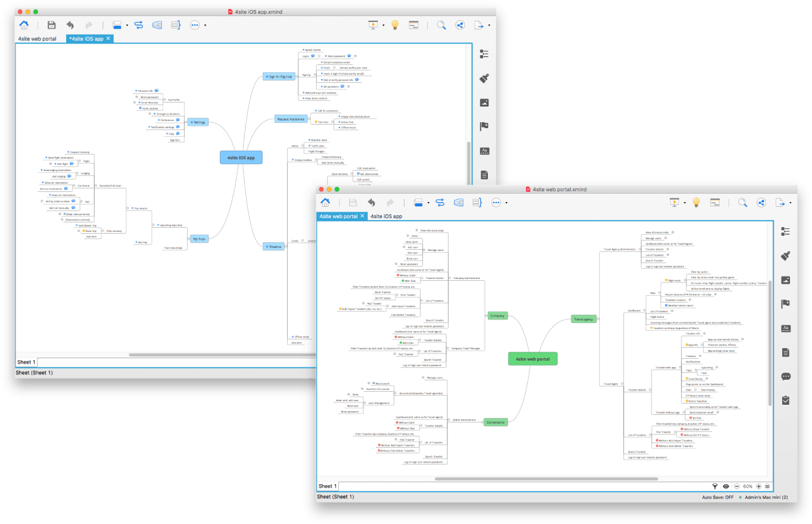Screen dimensions: 812x524
Task: Add summary bracket icon in web portal window
Action: [477, 202]
